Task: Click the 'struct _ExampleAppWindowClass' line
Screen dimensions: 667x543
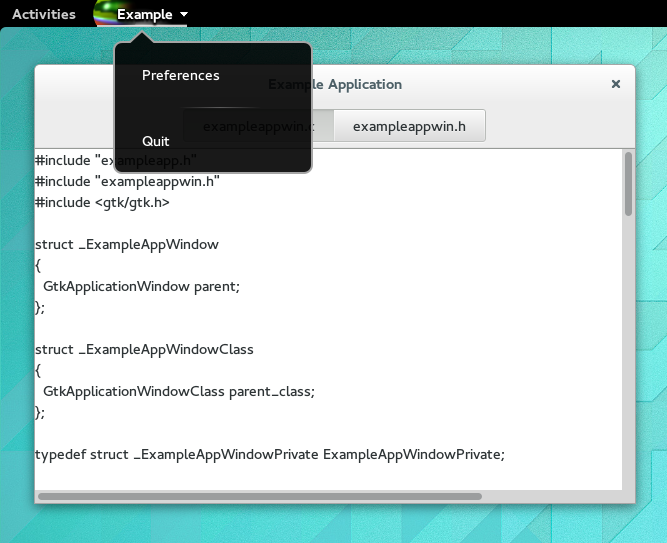Action: [144, 349]
